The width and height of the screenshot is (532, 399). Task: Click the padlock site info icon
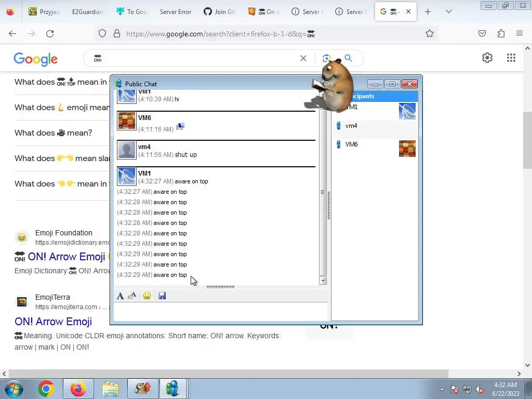tap(117, 34)
